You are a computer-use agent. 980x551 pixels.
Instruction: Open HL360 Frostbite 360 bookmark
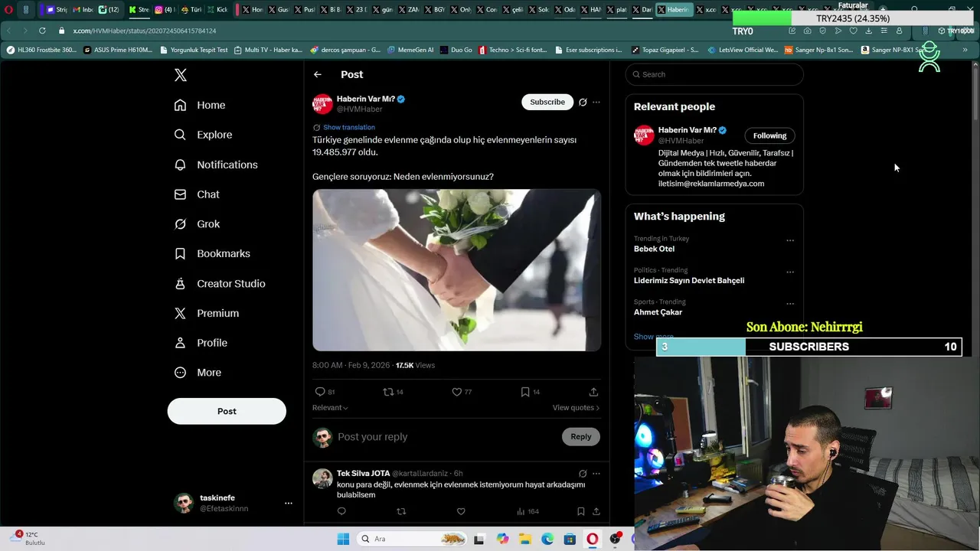coord(42,50)
